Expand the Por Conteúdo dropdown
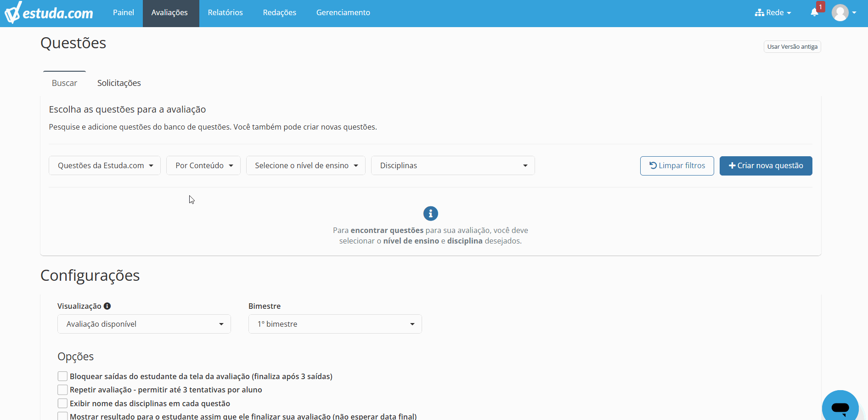Image resolution: width=868 pixels, height=420 pixels. tap(203, 165)
